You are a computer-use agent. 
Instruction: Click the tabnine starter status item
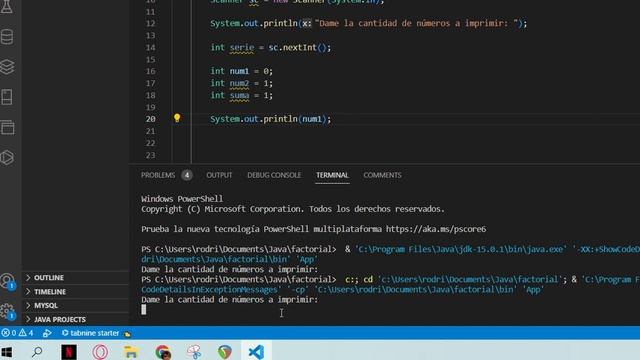[90, 333]
